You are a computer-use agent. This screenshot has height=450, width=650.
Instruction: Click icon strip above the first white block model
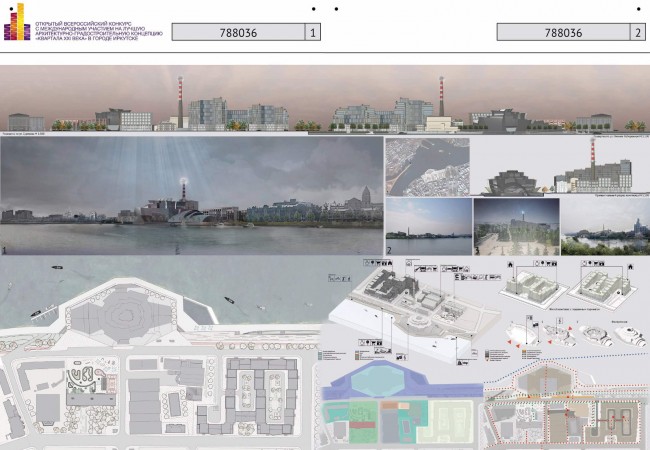click(x=546, y=263)
